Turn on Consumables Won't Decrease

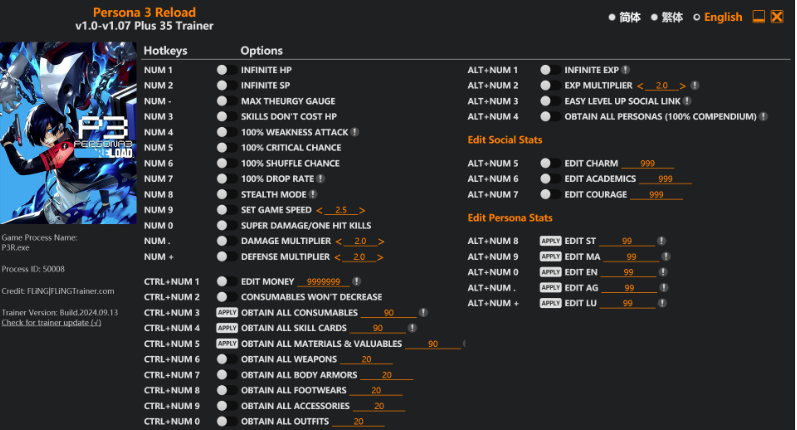tap(223, 297)
